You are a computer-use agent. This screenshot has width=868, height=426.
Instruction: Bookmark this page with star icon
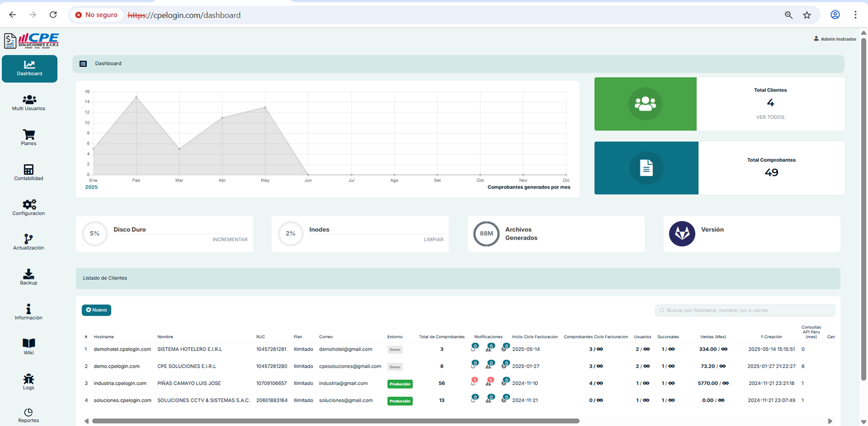(x=806, y=15)
